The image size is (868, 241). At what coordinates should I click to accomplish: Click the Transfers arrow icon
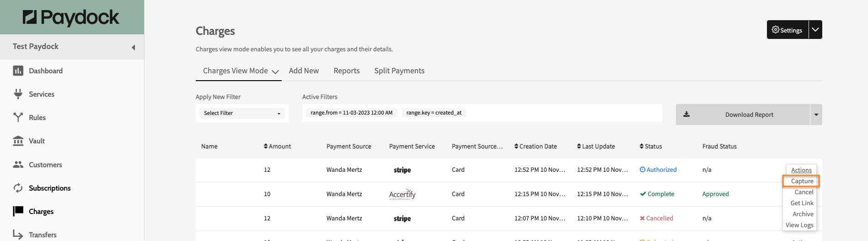click(x=18, y=235)
